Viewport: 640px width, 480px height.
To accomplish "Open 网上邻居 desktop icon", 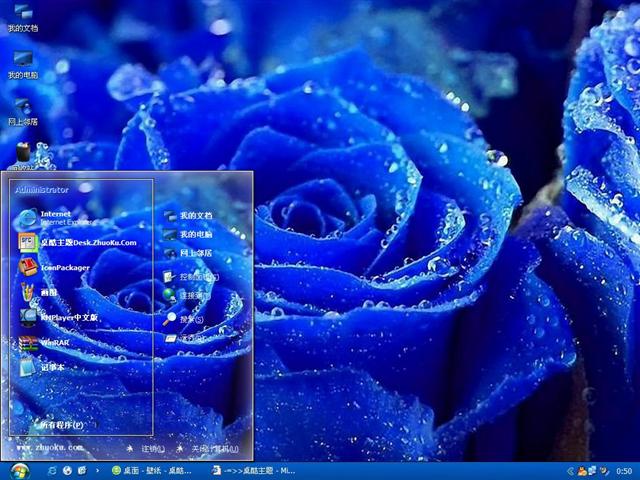I will (x=22, y=110).
